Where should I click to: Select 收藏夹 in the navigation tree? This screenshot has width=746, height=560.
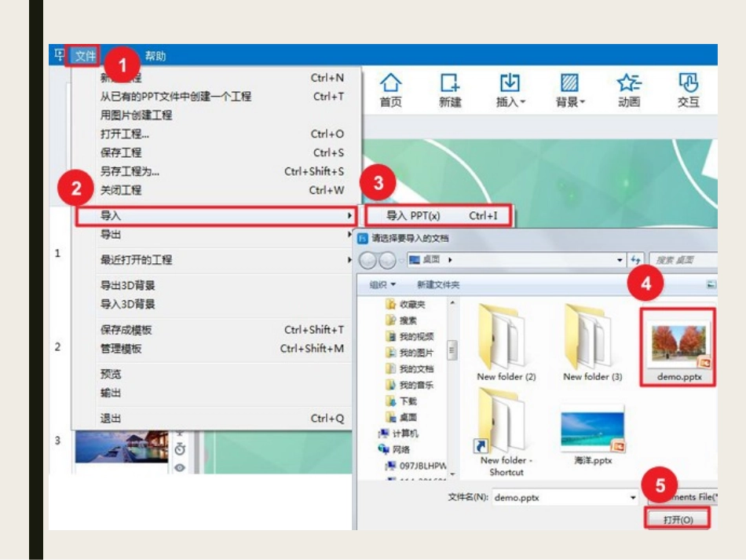tap(406, 304)
